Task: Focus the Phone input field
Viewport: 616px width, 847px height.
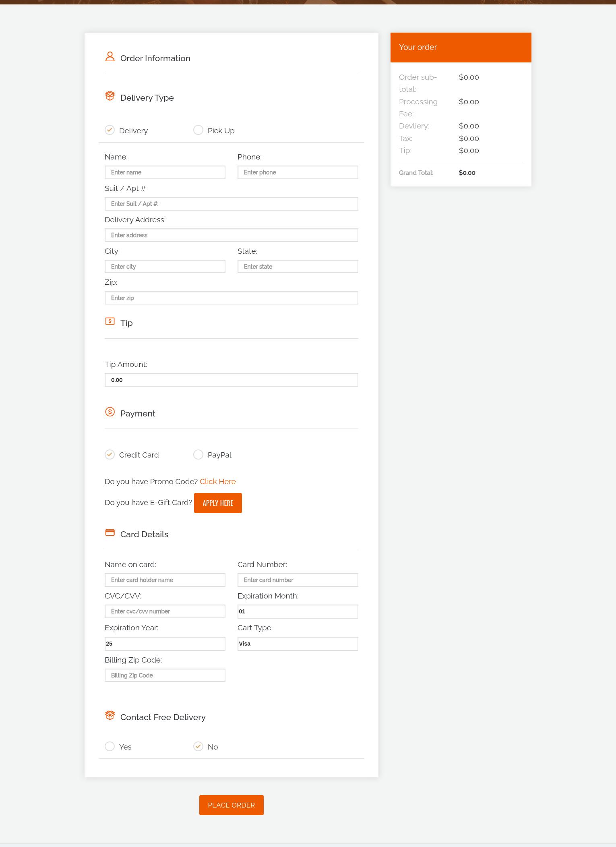Action: tap(298, 172)
